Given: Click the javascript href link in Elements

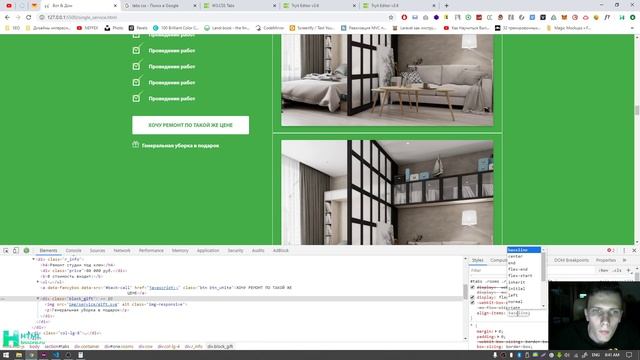Looking at the screenshot, I should pyautogui.click(x=164, y=287).
